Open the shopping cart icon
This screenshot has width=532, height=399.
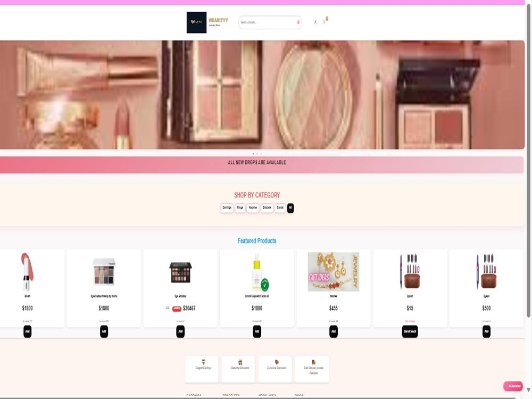pos(324,22)
